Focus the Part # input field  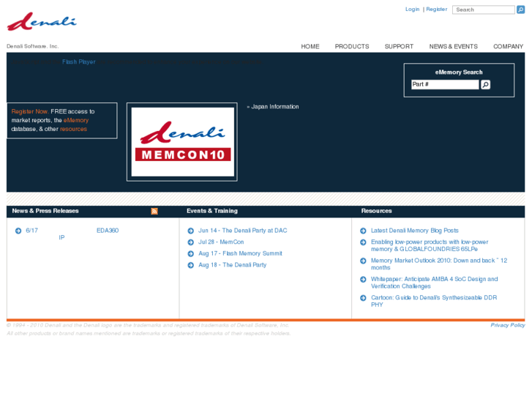pyautogui.click(x=445, y=84)
